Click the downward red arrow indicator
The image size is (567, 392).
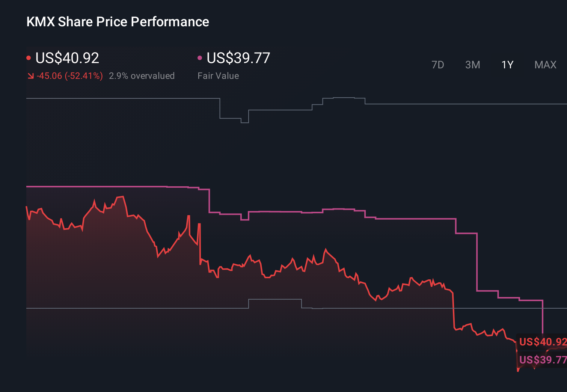pyautogui.click(x=30, y=75)
